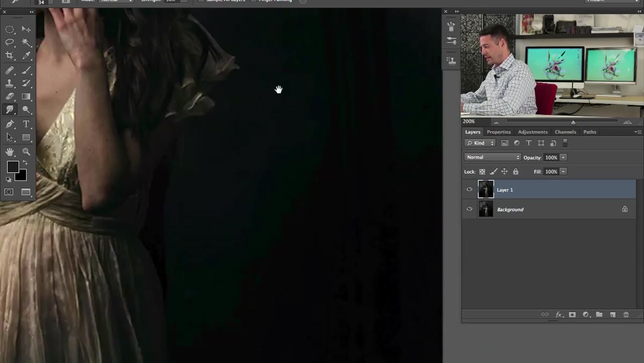Open the second collapsed panel icon

coord(451,41)
